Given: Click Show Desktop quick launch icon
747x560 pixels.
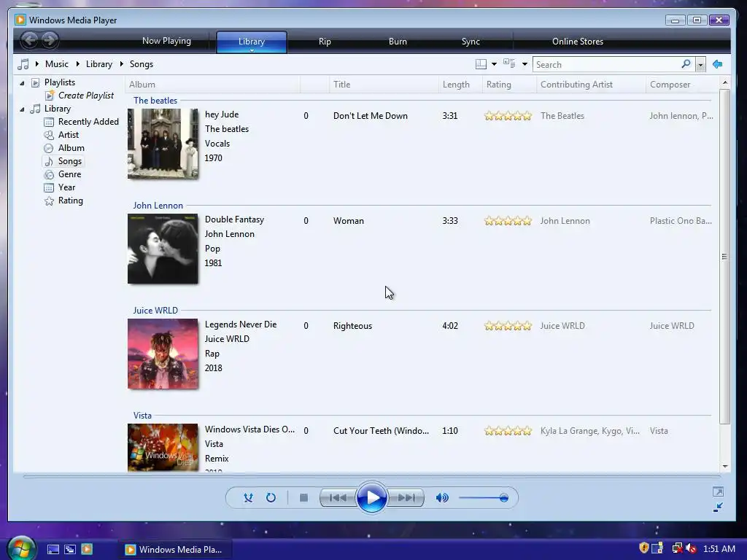Looking at the screenshot, I should point(53,549).
